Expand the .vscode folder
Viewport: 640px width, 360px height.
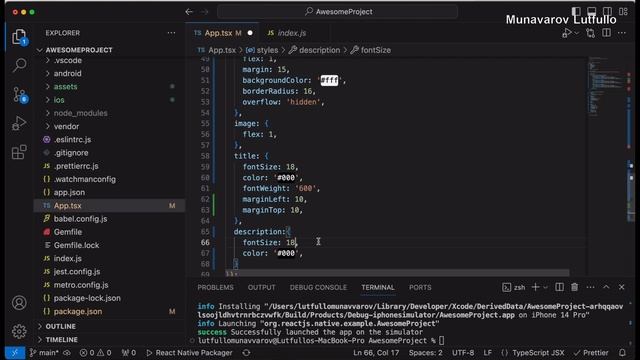coord(109,60)
